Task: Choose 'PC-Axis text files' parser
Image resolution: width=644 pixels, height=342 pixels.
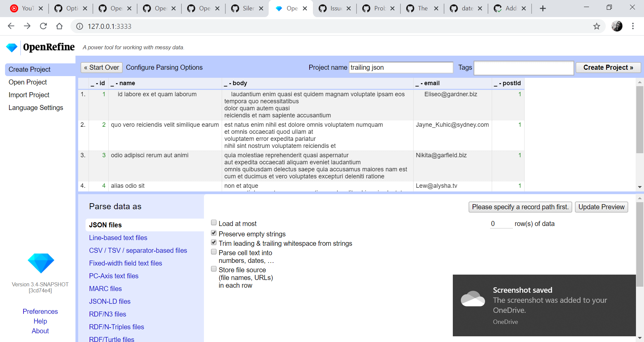Action: [x=114, y=276]
